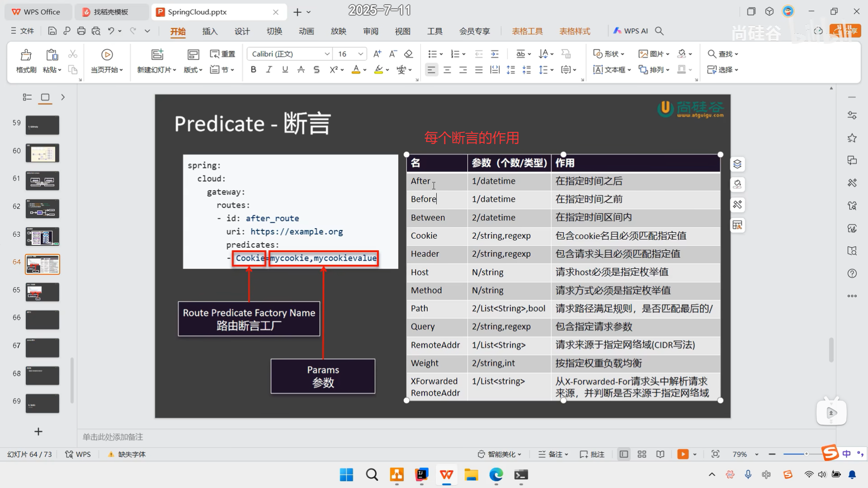The image size is (868, 488).
Task: Expand the font size 16 dropdown
Action: (x=360, y=54)
